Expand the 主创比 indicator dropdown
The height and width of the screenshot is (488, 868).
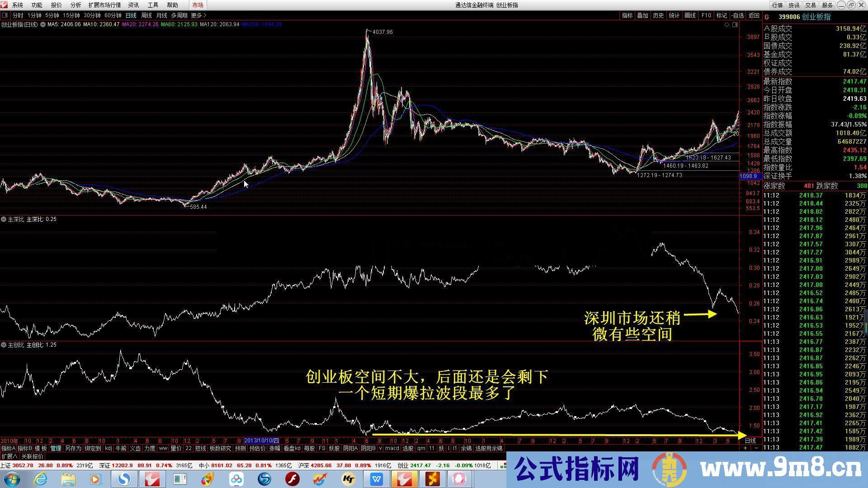(x=4, y=345)
